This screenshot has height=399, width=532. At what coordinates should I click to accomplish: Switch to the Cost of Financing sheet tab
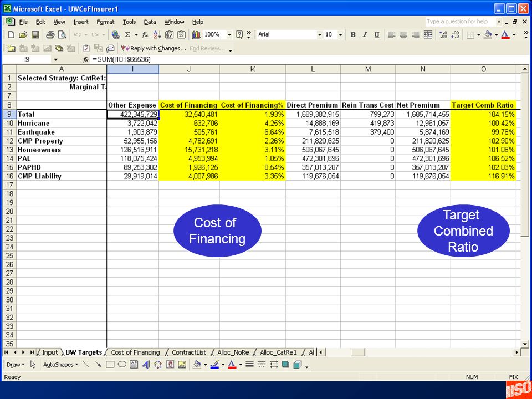click(x=135, y=352)
